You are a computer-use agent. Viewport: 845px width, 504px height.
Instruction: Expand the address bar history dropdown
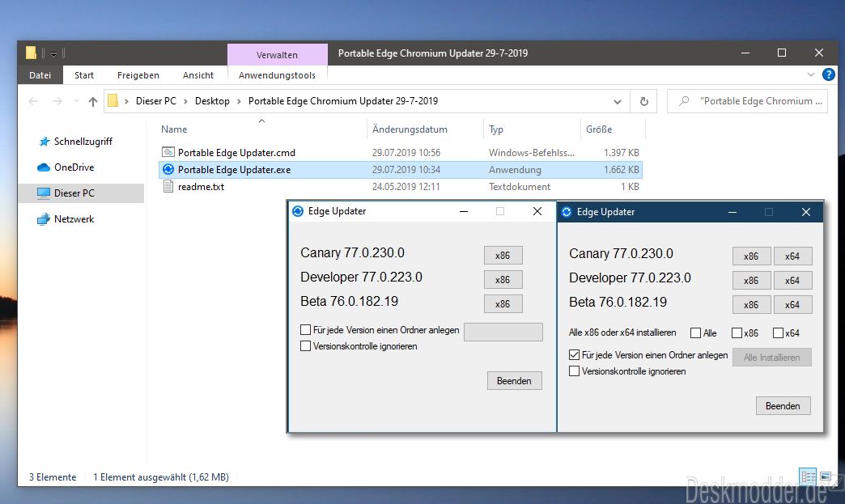pos(618,102)
